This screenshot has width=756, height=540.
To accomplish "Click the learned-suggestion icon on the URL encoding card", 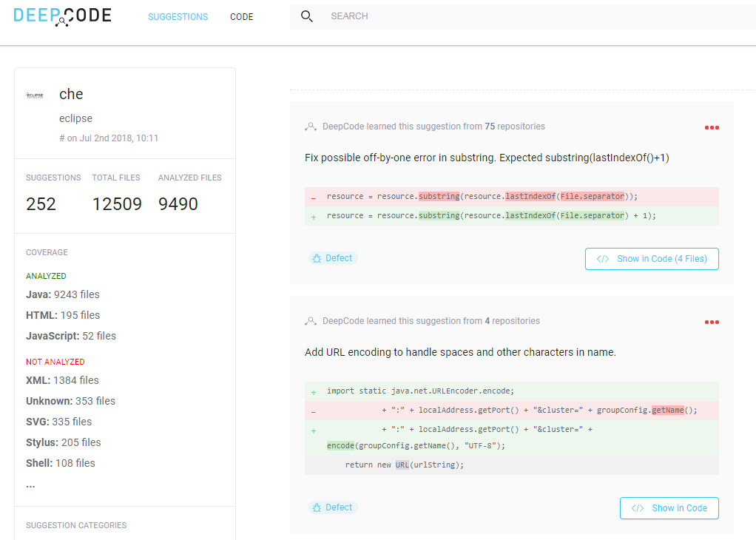I will [310, 320].
